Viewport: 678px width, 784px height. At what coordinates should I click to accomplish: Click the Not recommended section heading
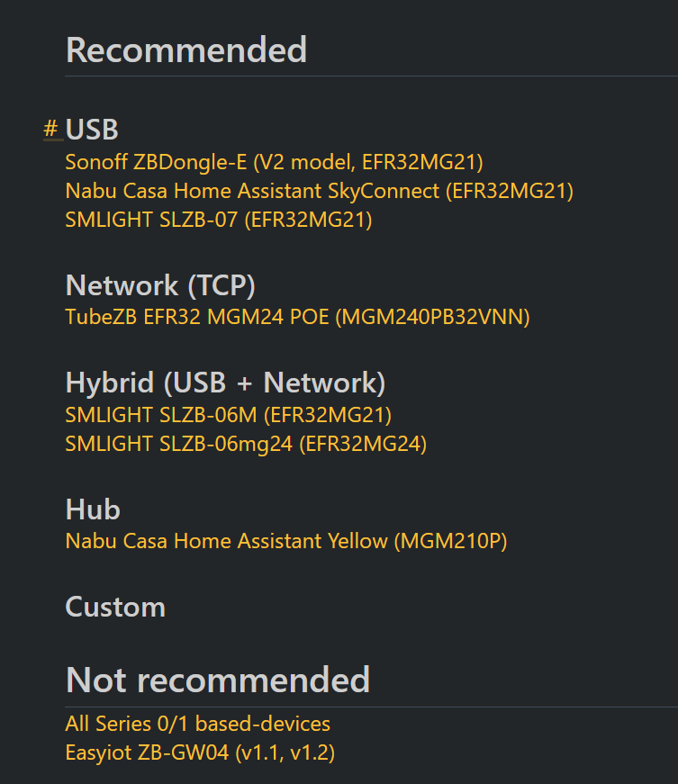coord(218,680)
